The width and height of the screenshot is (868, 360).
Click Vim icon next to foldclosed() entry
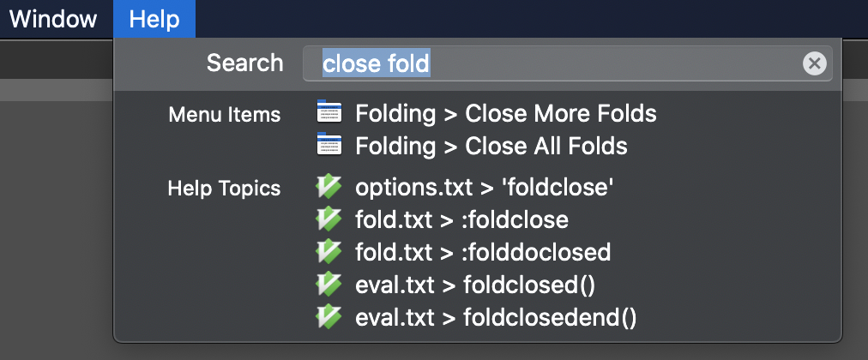pos(329,284)
